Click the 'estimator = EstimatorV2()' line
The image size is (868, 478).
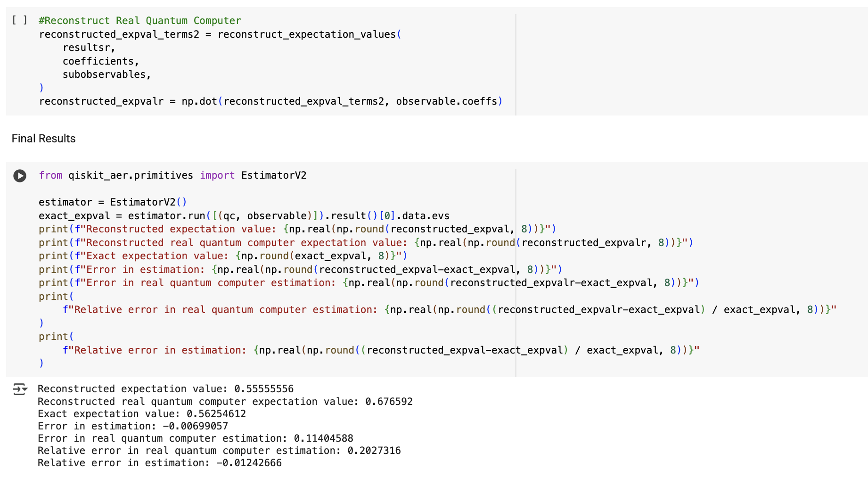(113, 202)
